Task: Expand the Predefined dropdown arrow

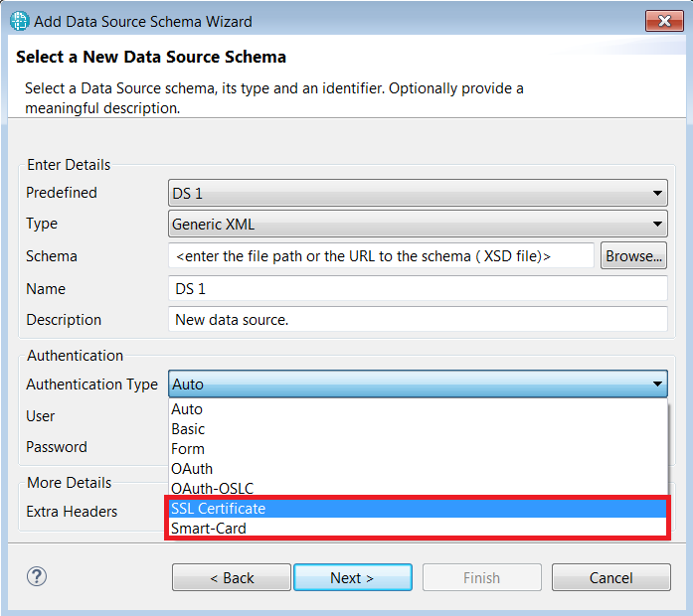Action: (657, 193)
